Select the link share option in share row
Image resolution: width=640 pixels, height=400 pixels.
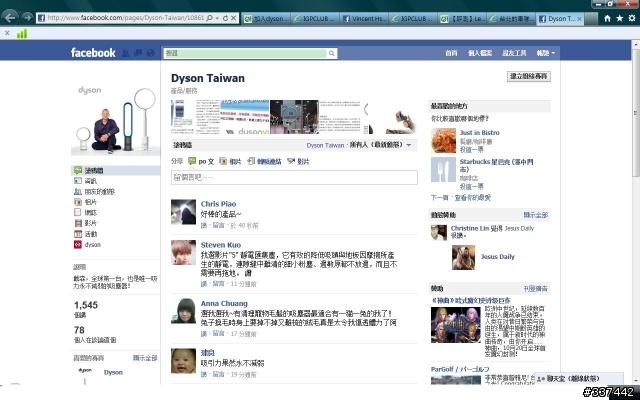(264, 161)
